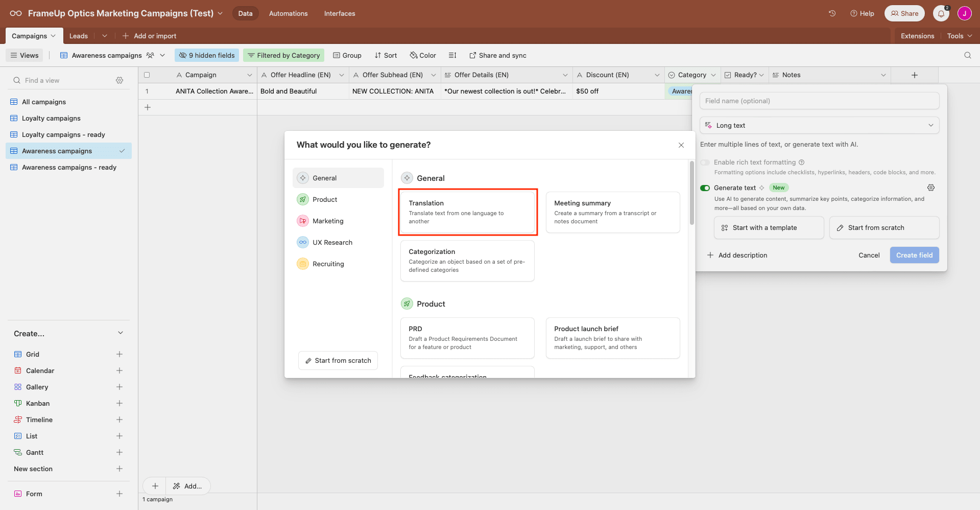Open the Leads table tab
This screenshot has width=980, height=510.
78,36
